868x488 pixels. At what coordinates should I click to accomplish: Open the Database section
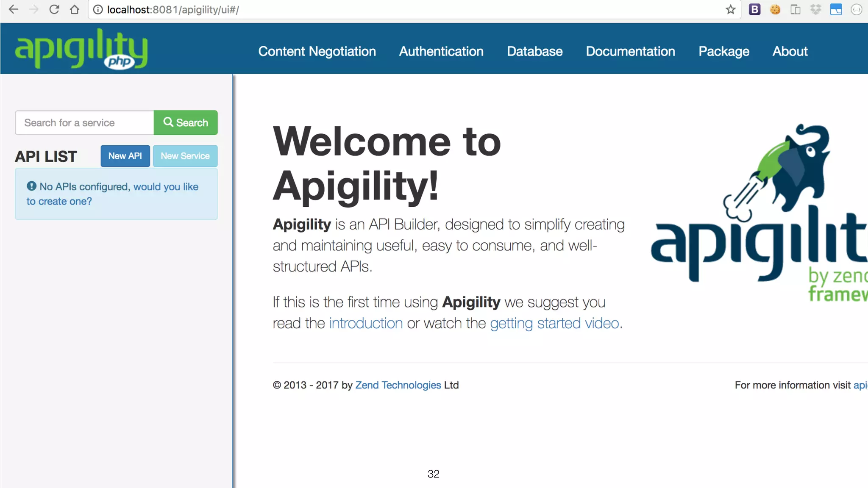pyautogui.click(x=535, y=51)
